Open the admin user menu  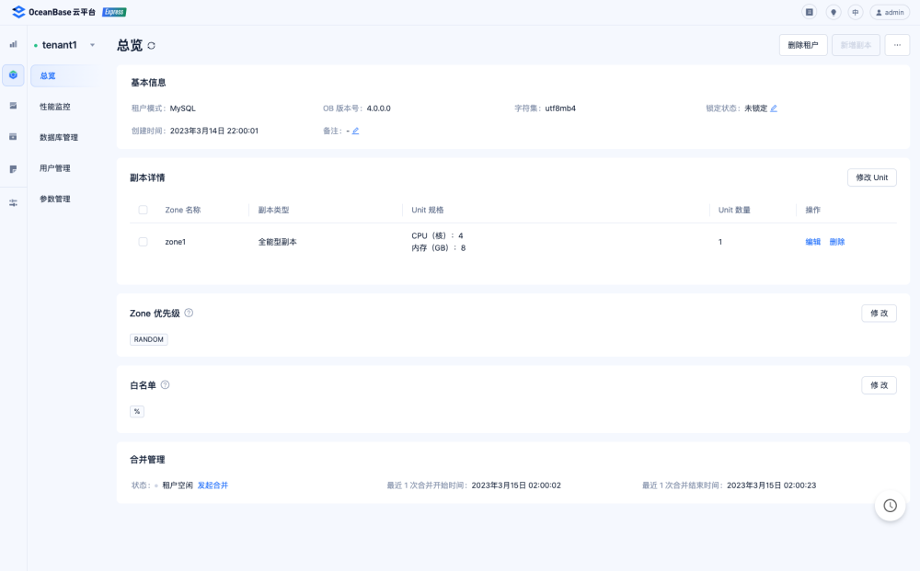click(x=889, y=12)
